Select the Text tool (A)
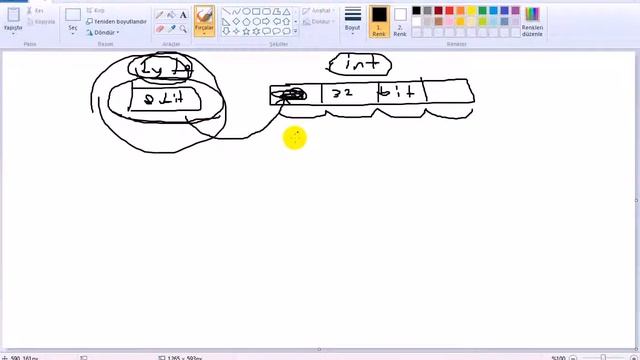This screenshot has height=360, width=640. click(183, 16)
